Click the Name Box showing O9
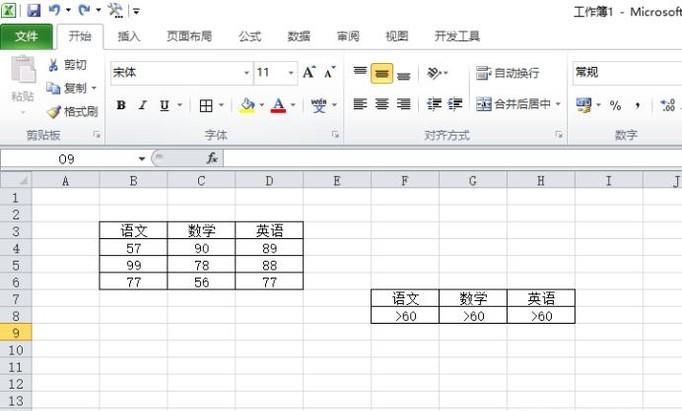This screenshot has height=411, width=682. pyautogui.click(x=67, y=159)
